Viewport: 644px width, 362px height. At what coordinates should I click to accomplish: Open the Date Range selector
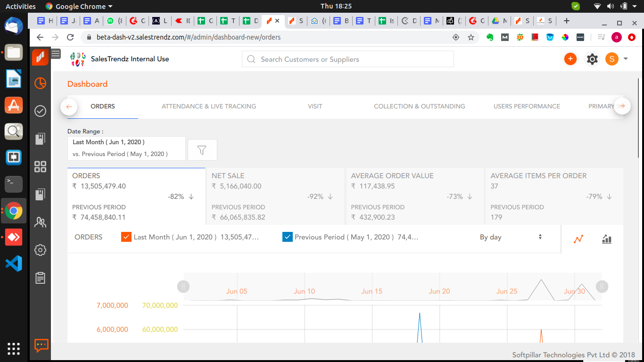coord(126,148)
